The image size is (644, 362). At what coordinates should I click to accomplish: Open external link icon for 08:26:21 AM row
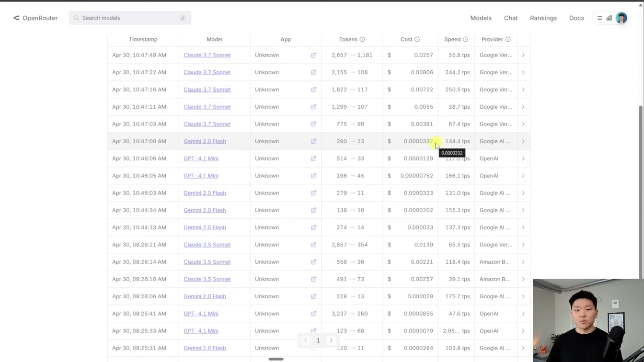313,245
